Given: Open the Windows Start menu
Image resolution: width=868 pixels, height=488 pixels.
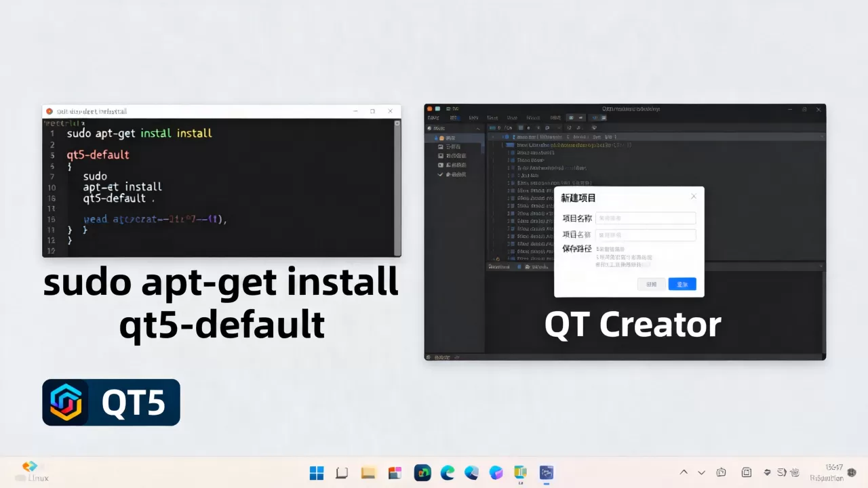Looking at the screenshot, I should (x=317, y=472).
